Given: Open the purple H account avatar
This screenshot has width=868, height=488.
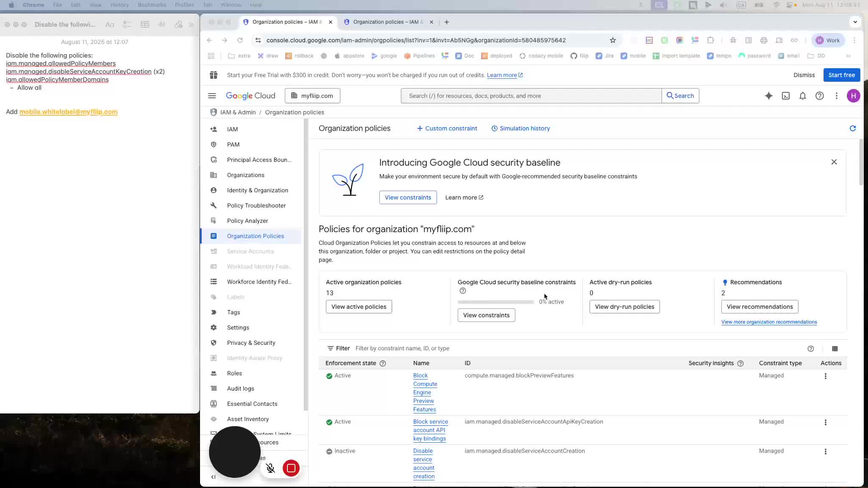Looking at the screenshot, I should [853, 96].
